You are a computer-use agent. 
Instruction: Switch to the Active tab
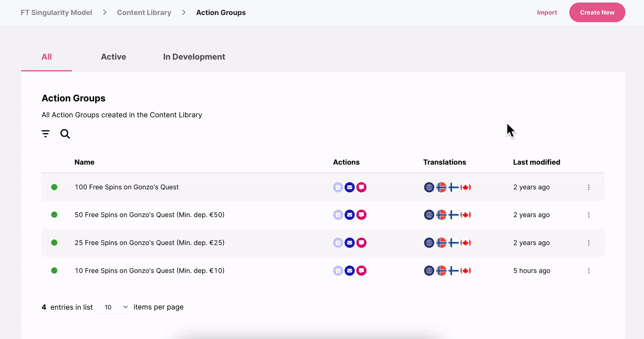pyautogui.click(x=113, y=57)
